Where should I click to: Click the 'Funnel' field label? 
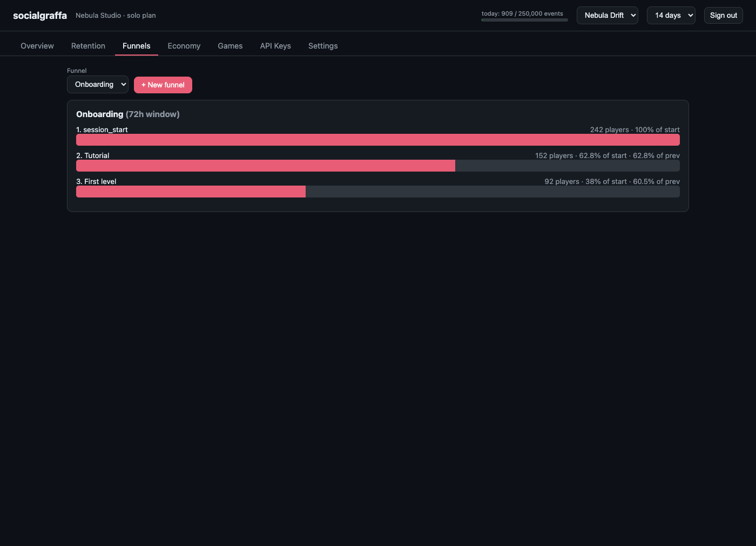coord(77,71)
